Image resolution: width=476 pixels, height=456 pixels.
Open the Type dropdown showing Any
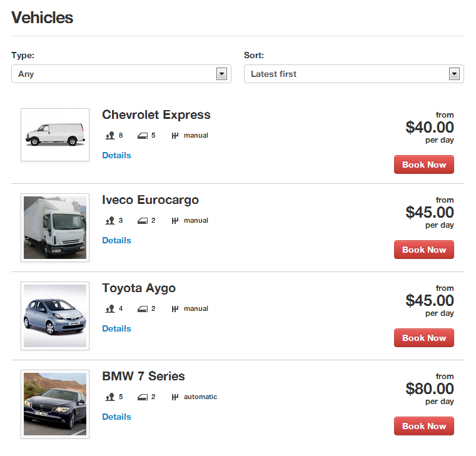pos(121,74)
